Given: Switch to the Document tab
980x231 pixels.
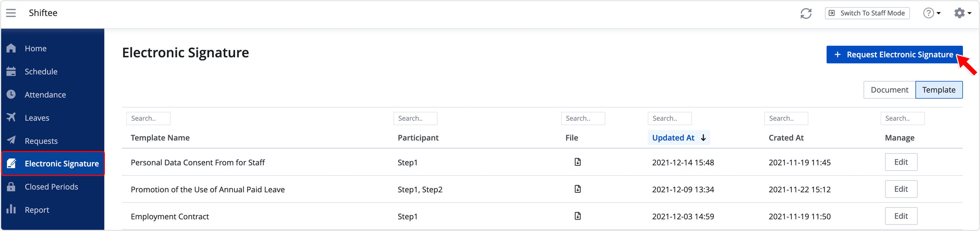Looking at the screenshot, I should [x=890, y=90].
